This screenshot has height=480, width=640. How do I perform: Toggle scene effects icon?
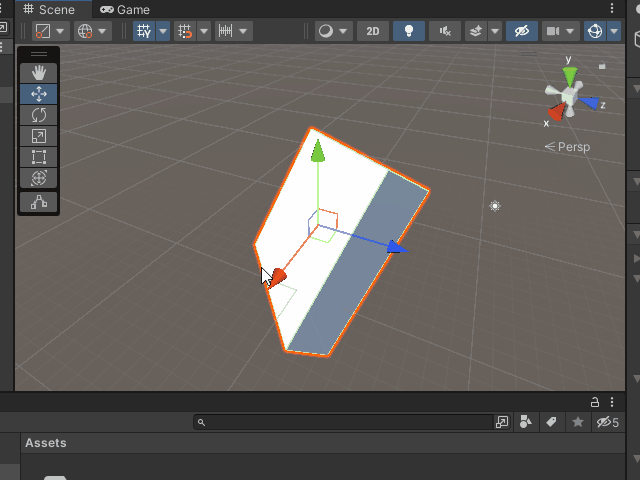[x=476, y=31]
